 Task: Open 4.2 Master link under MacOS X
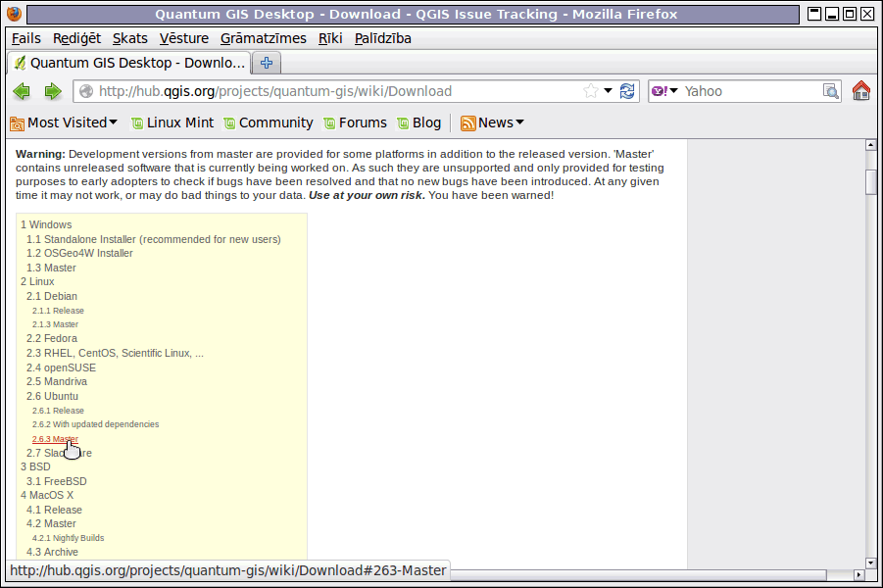pyautogui.click(x=51, y=523)
